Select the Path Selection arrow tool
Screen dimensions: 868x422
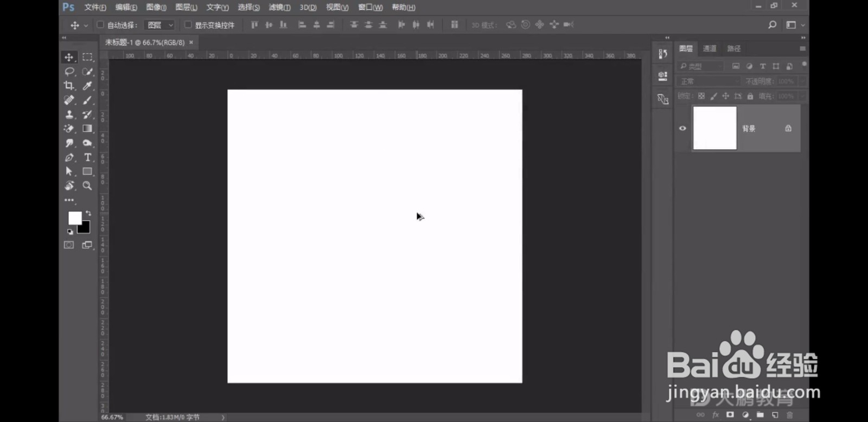(x=69, y=171)
